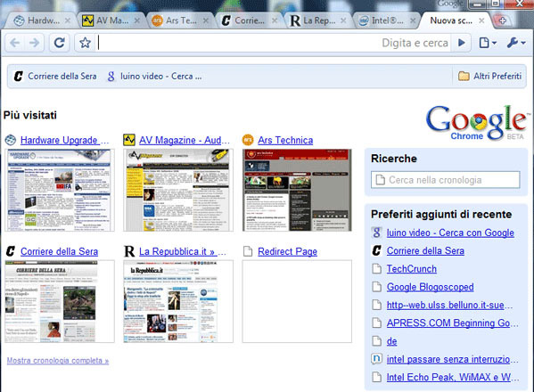This screenshot has width=534, height=392.
Task: Close the AV Magazine tab
Action: [137, 20]
